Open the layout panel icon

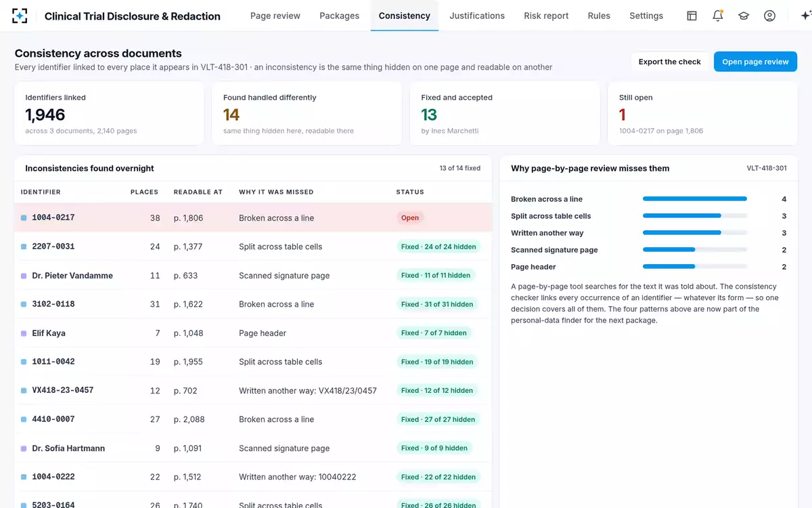(692, 16)
